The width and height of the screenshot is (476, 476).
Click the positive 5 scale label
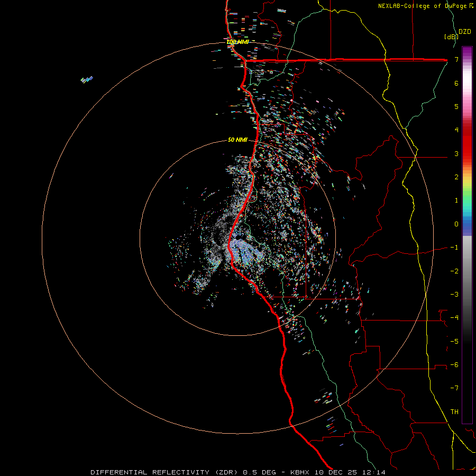click(456, 106)
